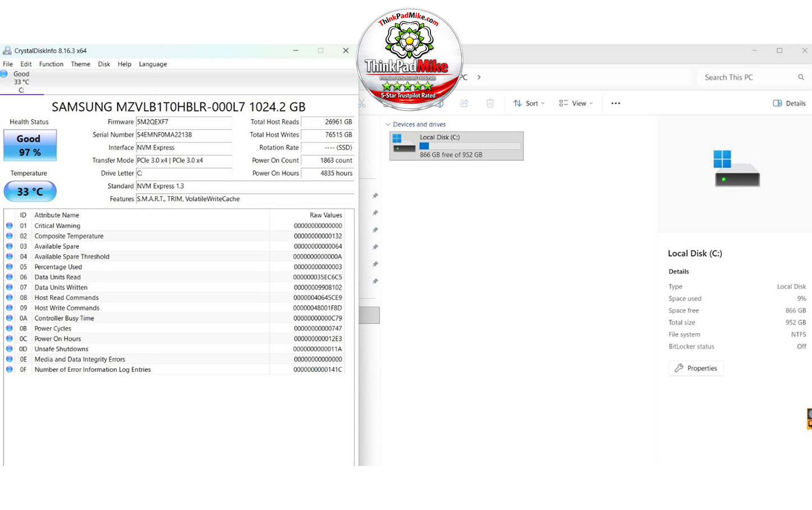Click the blue status dot for Available Spare
Image resolution: width=812 pixels, height=510 pixels.
10,246
